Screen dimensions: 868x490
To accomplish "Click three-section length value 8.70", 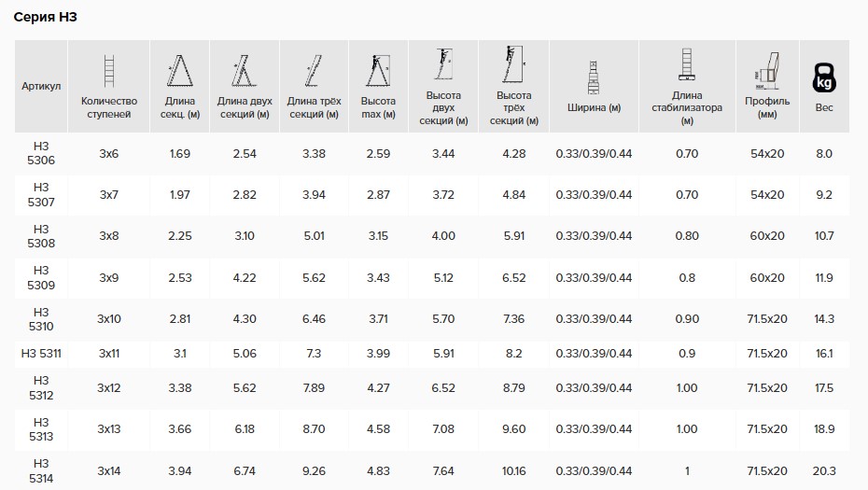I will 314,429.
